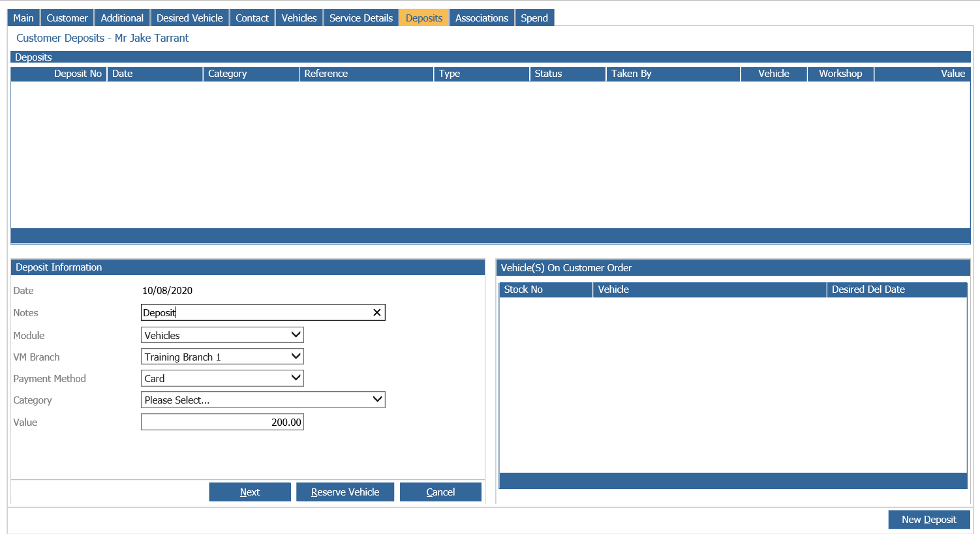Click into the Notes text field
This screenshot has width=980, height=534.
pos(254,313)
